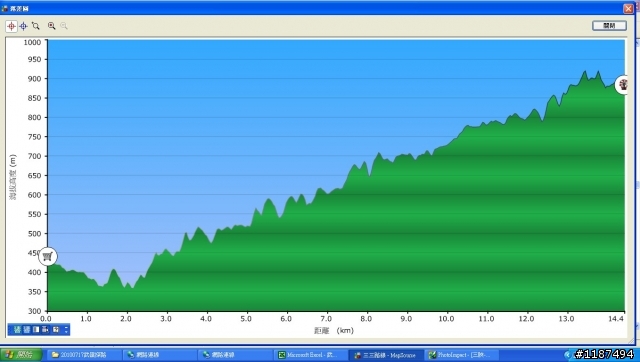The image size is (640, 362).
Task: Click the elevation (m) vertical axis title
Action: click(13, 177)
